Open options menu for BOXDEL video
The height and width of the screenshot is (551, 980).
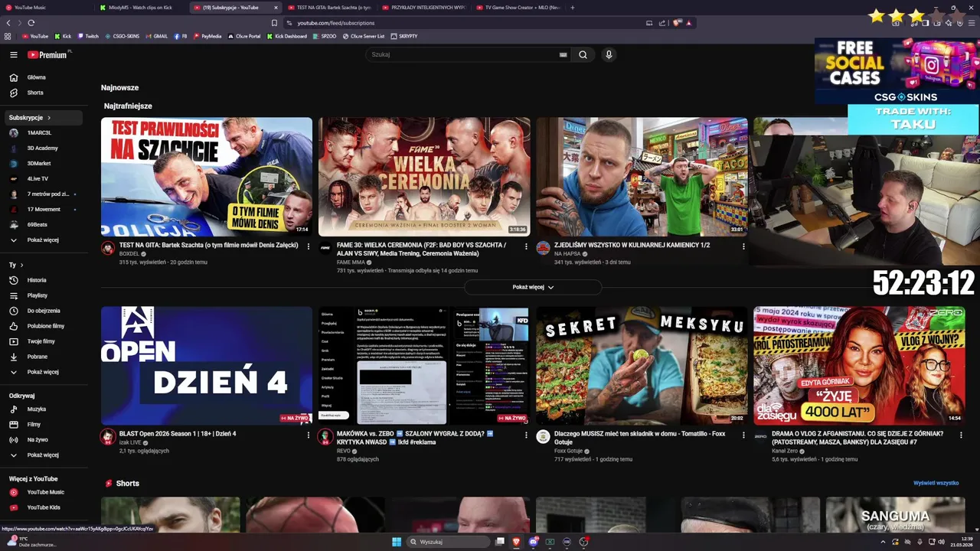pyautogui.click(x=309, y=246)
